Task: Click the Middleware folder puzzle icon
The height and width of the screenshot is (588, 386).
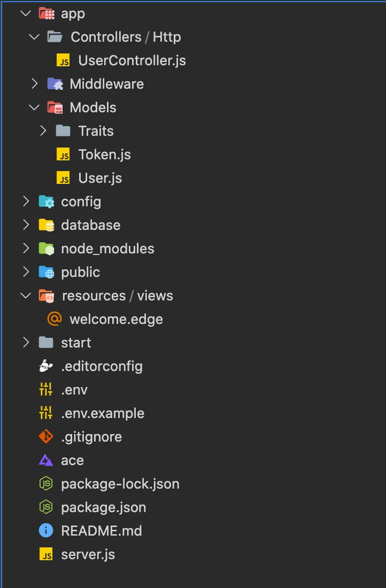Action: pyautogui.click(x=55, y=83)
